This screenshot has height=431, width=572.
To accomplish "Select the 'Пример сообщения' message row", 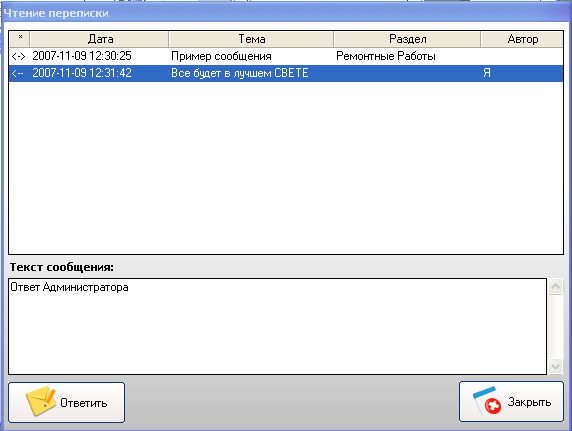I will click(x=286, y=56).
